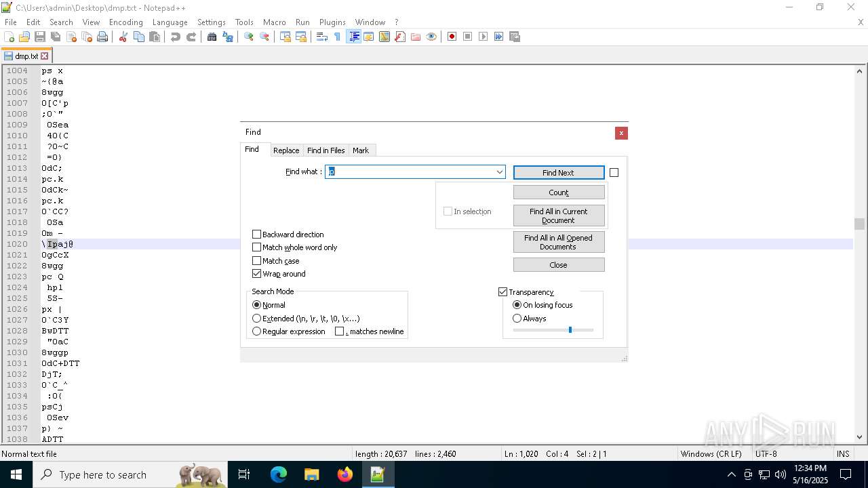Viewport: 868px width, 488px height.
Task: Close the Find dialog with red X
Action: [621, 133]
